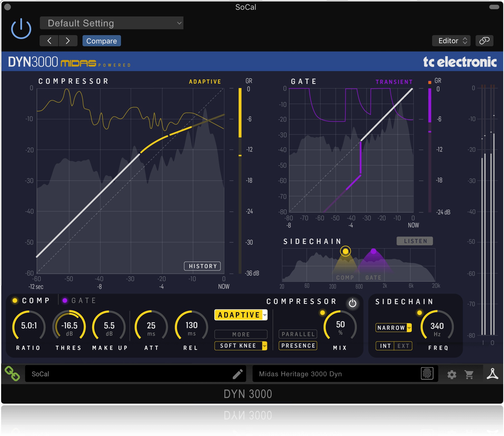Screen dimensions: 504x436
Task: Switch sidechain from INT to EXT
Action: [x=403, y=346]
